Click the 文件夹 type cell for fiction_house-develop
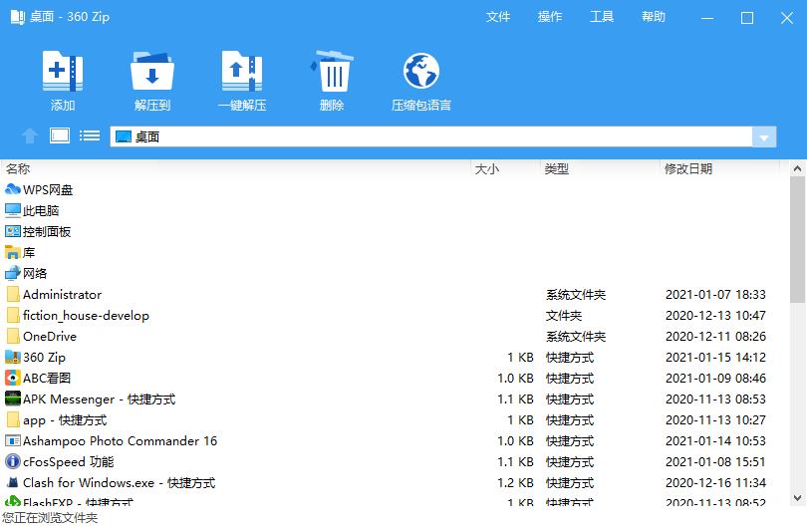Image resolution: width=807 pixels, height=532 pixels. pyautogui.click(x=564, y=316)
